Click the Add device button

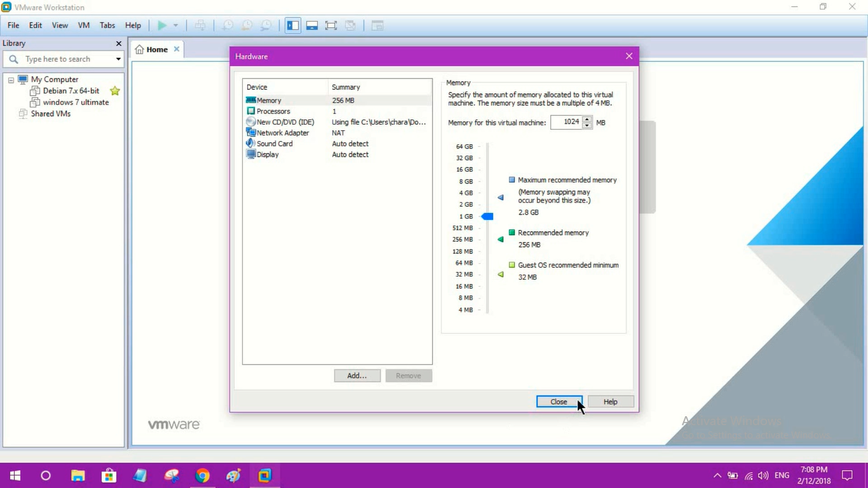pyautogui.click(x=356, y=376)
